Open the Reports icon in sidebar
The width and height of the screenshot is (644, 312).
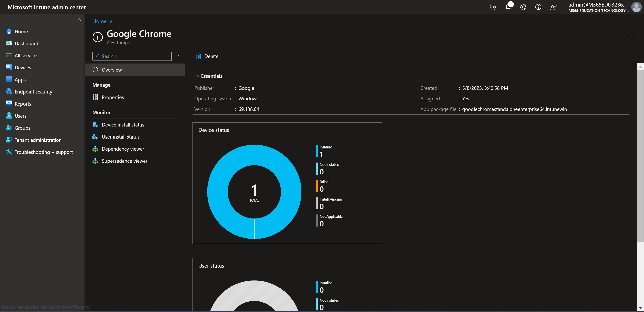(x=9, y=103)
